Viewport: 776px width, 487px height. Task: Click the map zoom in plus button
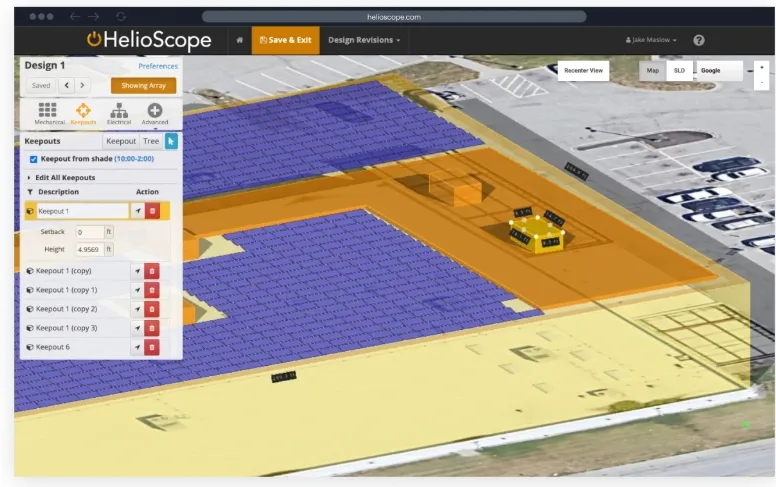(x=761, y=67)
